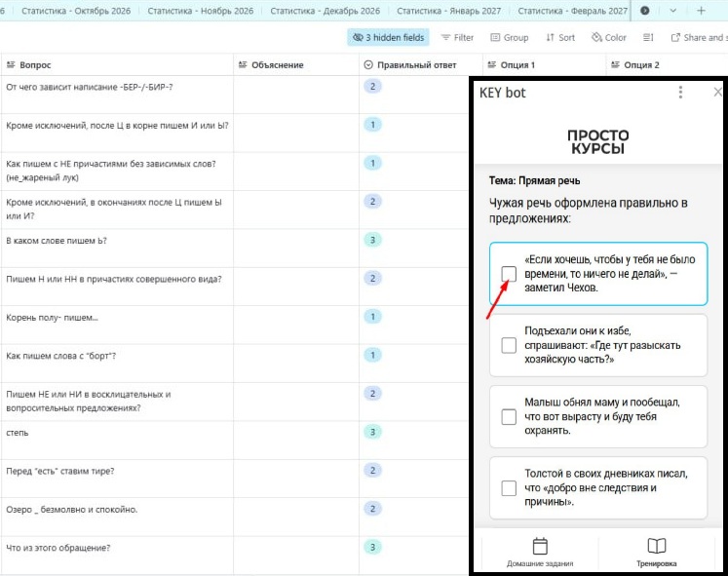This screenshot has height=576, width=728.
Task: Open the Color options
Action: pos(609,38)
